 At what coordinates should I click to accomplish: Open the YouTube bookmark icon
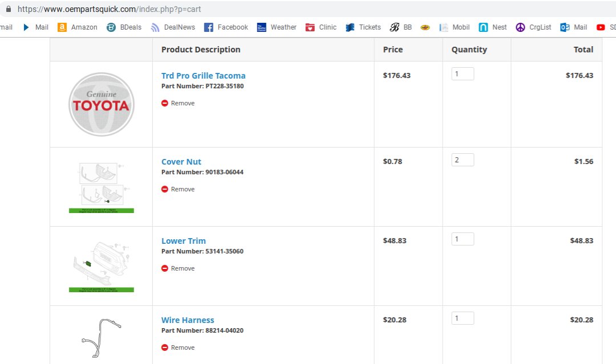601,27
